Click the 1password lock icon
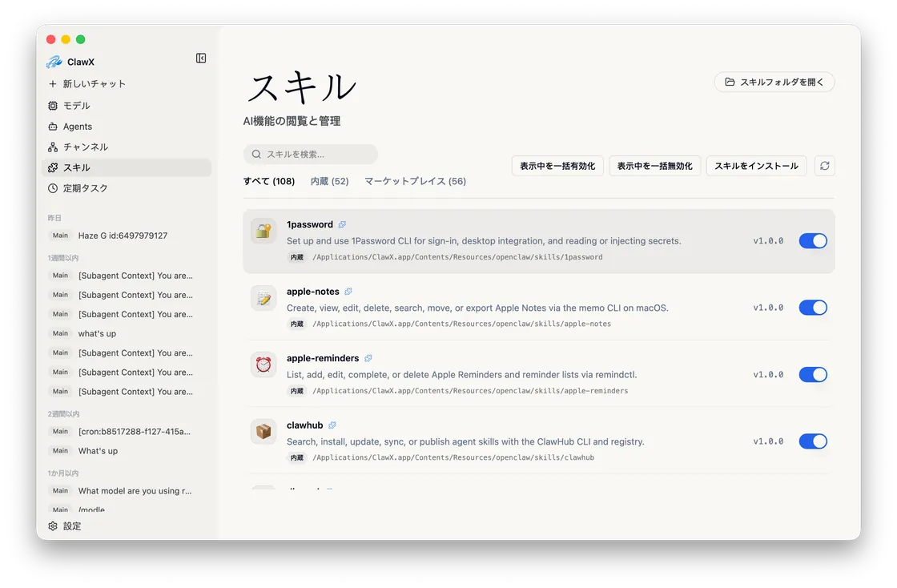897x588 pixels. coord(263,231)
